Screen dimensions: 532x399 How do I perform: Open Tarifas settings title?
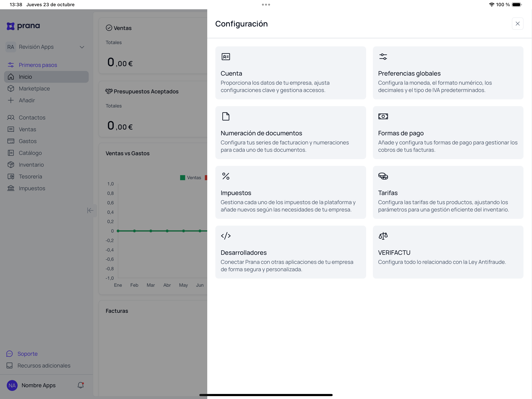(388, 193)
